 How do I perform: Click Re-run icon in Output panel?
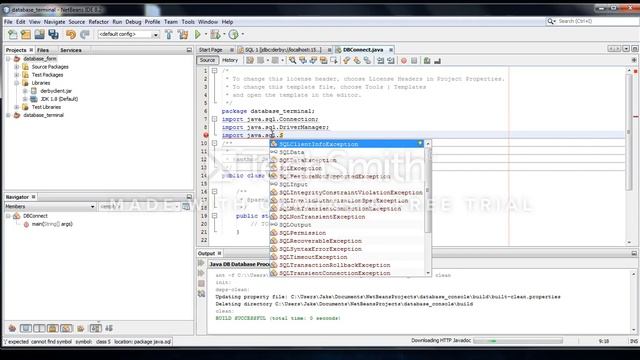pos(201,263)
